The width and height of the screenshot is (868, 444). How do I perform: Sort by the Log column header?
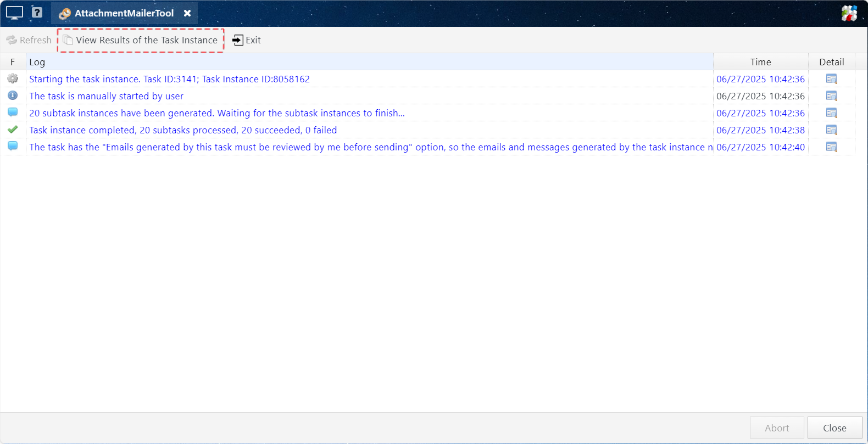coord(369,62)
